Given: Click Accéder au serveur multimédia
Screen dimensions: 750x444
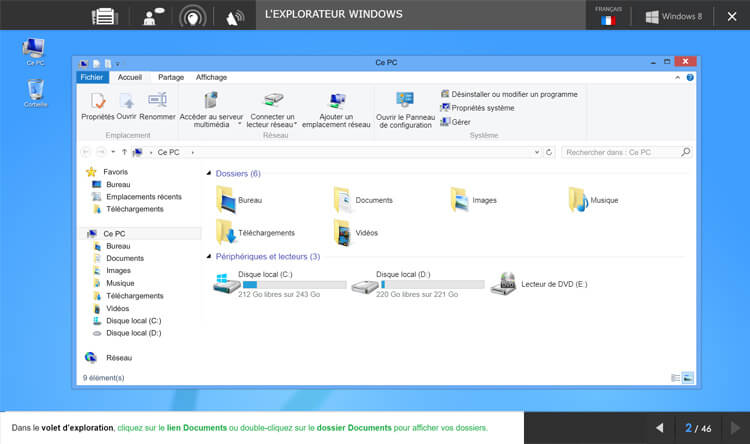Looking at the screenshot, I should coord(211,110).
